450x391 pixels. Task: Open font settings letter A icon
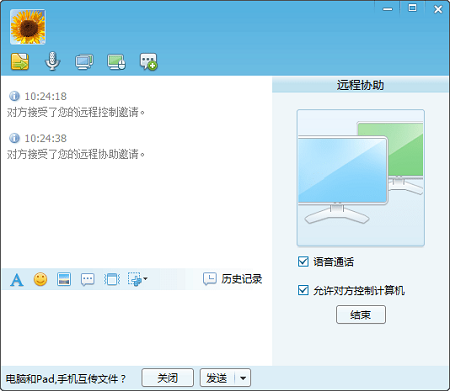click(17, 279)
